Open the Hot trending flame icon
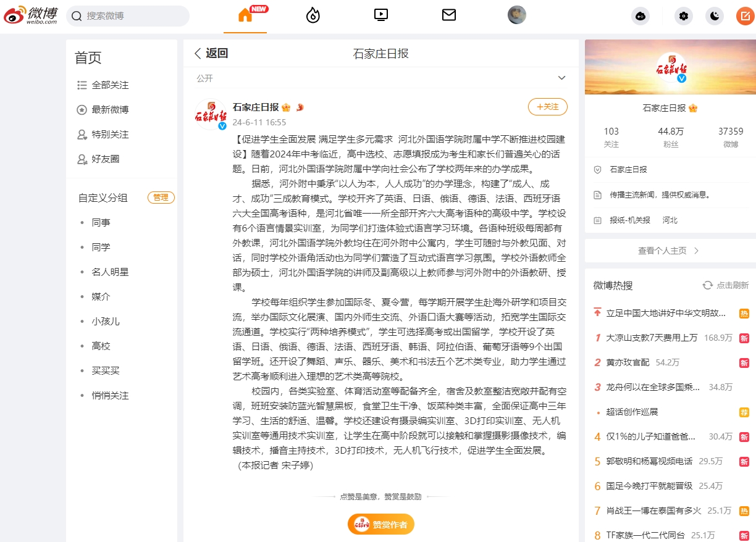This screenshot has width=756, height=542. [x=313, y=15]
